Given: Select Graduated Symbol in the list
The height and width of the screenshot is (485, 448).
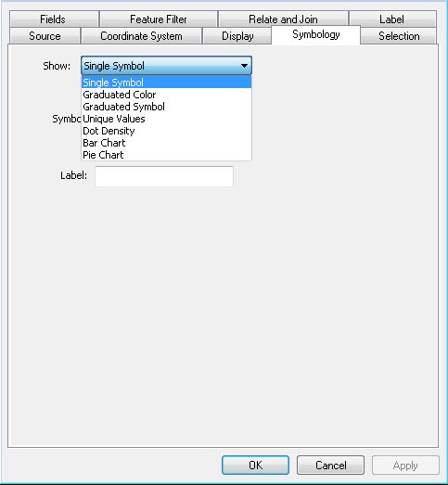Looking at the screenshot, I should coord(166,107).
